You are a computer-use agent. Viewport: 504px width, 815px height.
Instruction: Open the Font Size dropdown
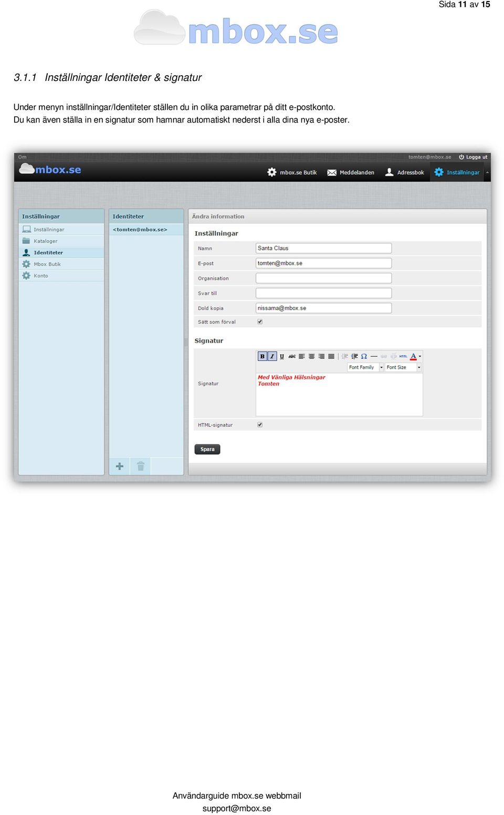point(403,367)
